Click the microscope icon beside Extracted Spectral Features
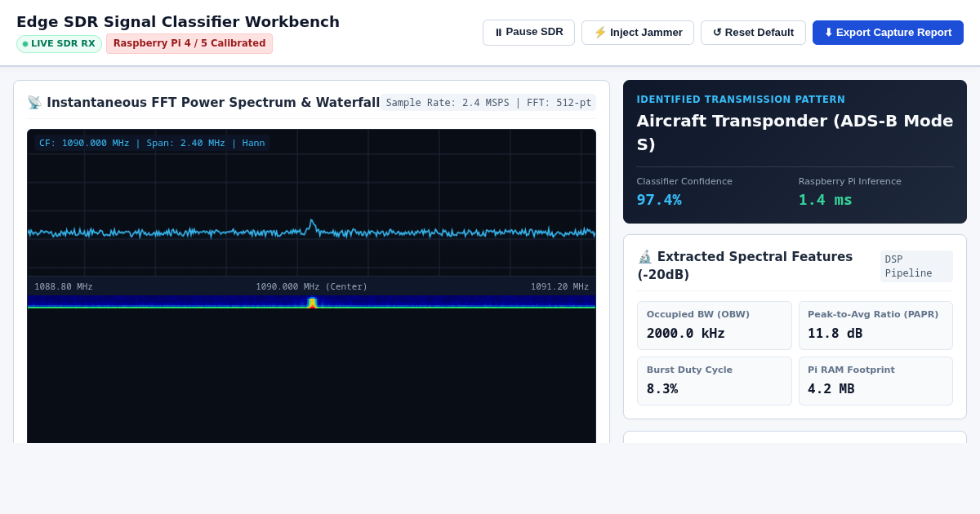 tap(644, 257)
